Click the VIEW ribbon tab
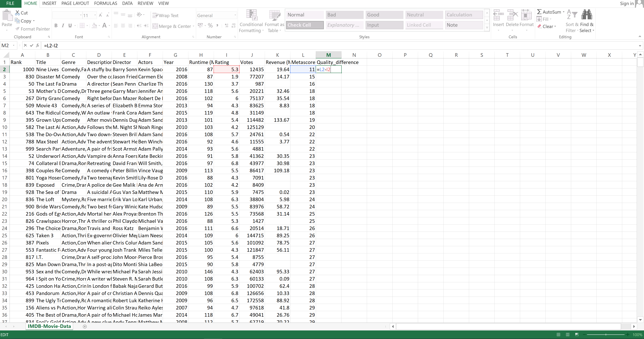 pyautogui.click(x=164, y=3)
